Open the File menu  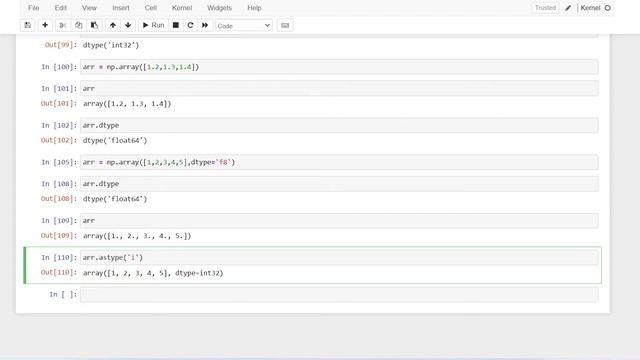[x=33, y=8]
